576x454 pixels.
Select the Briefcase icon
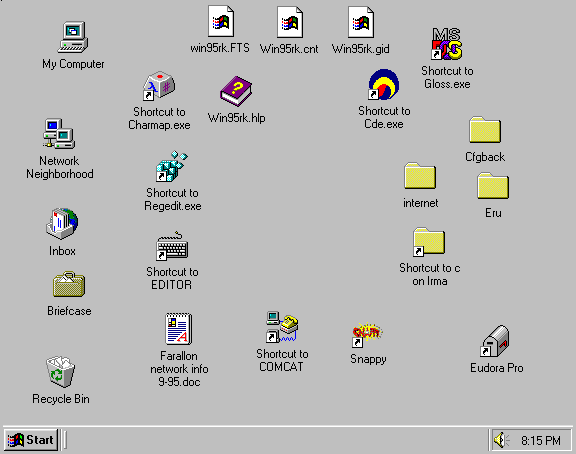coord(69,284)
